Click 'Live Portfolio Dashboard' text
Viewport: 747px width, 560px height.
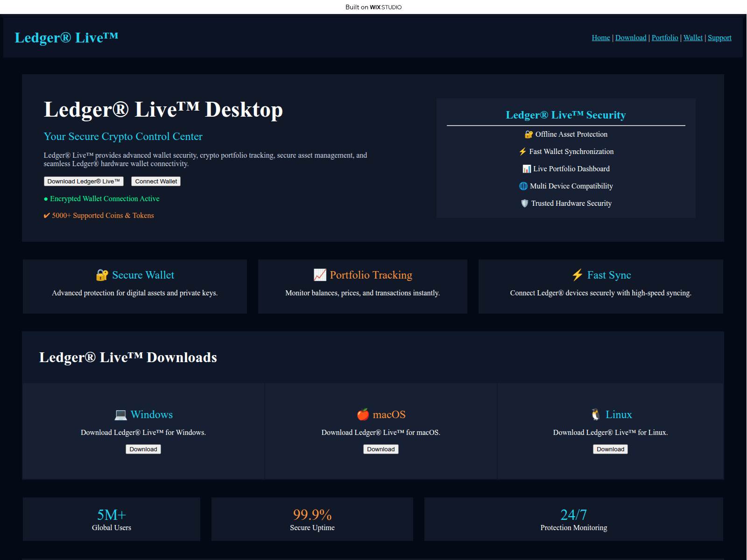pyautogui.click(x=571, y=169)
